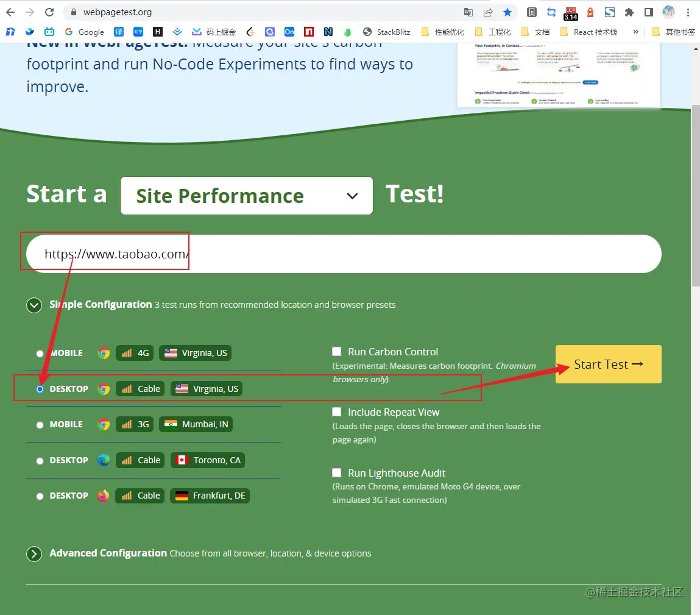Open the page translate icon
The height and width of the screenshot is (615, 700).
point(468,12)
